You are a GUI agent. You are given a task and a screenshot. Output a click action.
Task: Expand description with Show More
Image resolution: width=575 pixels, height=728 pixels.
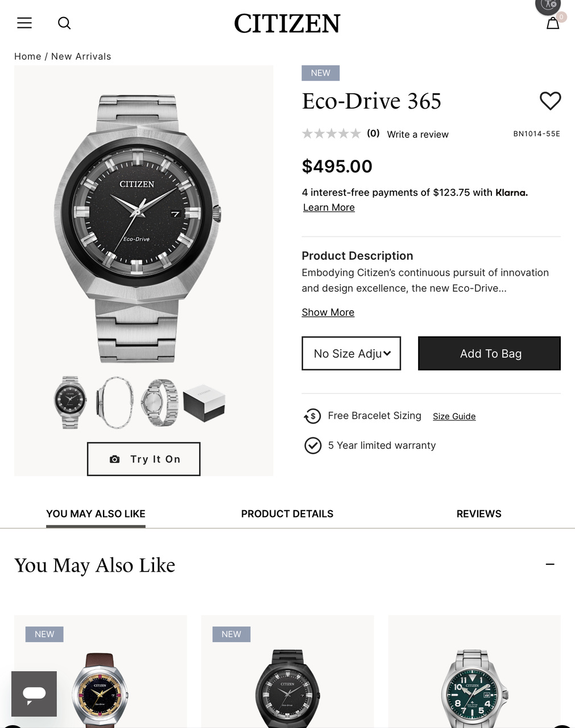pyautogui.click(x=328, y=312)
